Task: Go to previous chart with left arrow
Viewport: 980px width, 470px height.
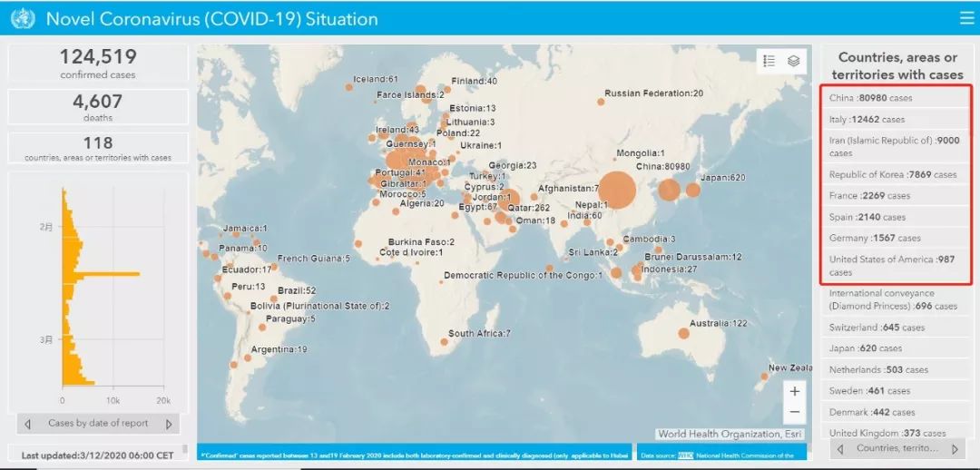Action: coord(27,424)
